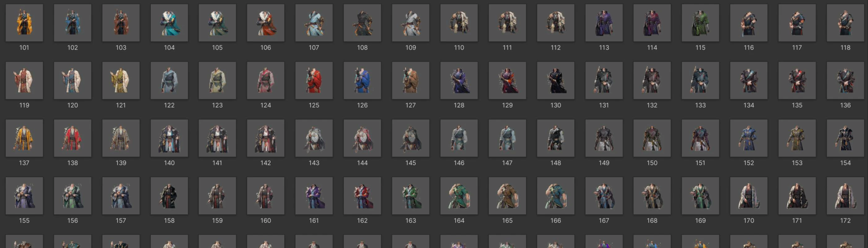Choose blue uniform thumbnail 152
The image size is (868, 248).
point(749,138)
